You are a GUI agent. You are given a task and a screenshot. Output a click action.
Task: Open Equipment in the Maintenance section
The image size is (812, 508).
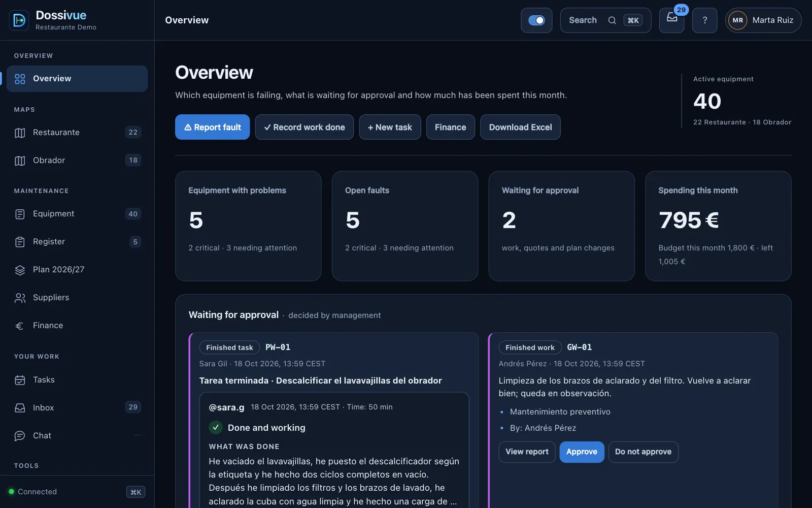pyautogui.click(x=77, y=214)
